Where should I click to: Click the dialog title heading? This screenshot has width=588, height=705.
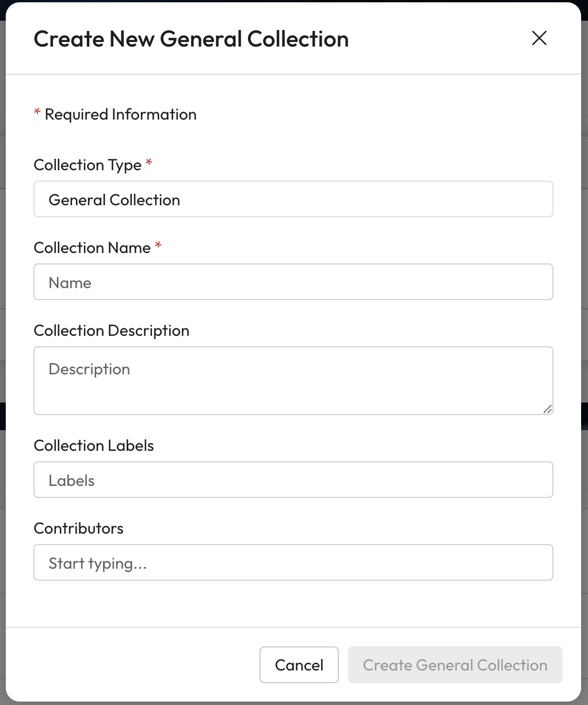[191, 39]
